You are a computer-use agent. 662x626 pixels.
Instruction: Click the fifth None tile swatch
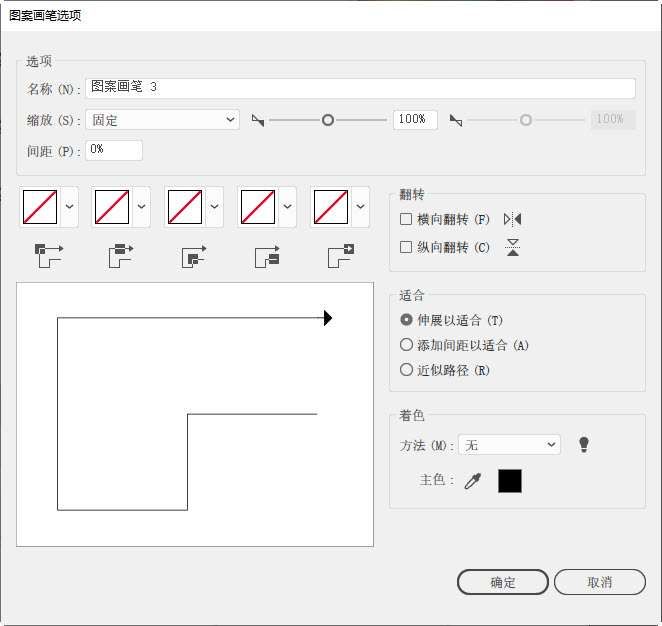(331, 207)
